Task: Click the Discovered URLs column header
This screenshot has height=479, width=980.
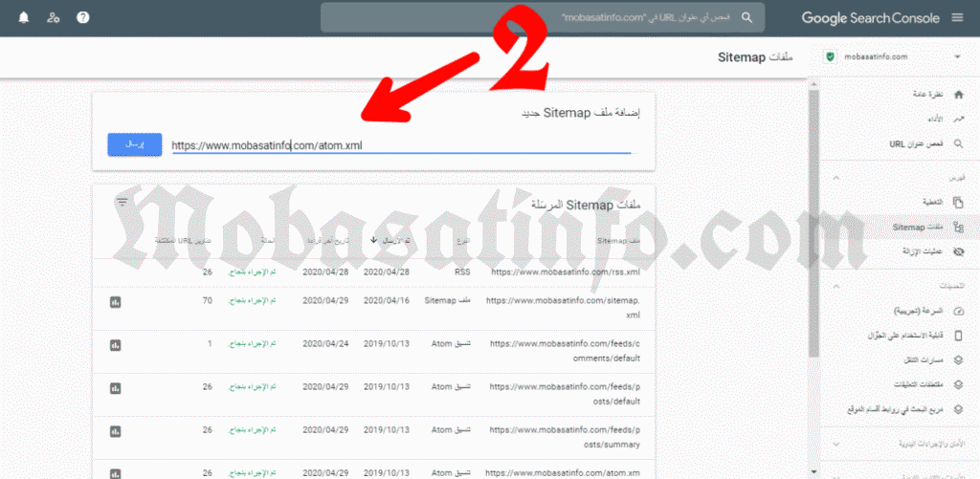Action: point(184,240)
